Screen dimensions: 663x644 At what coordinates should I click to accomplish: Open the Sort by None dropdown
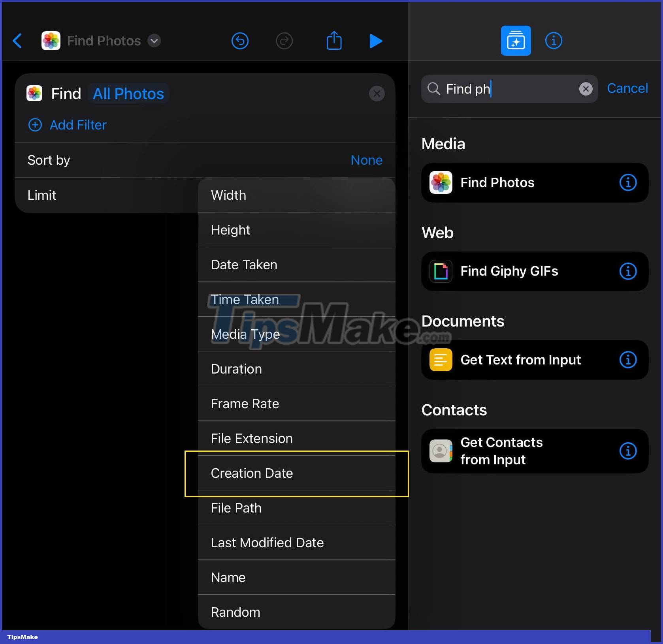pyautogui.click(x=366, y=160)
